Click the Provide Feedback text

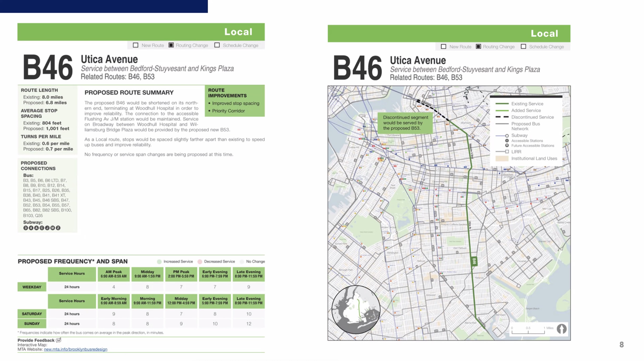pos(36,340)
